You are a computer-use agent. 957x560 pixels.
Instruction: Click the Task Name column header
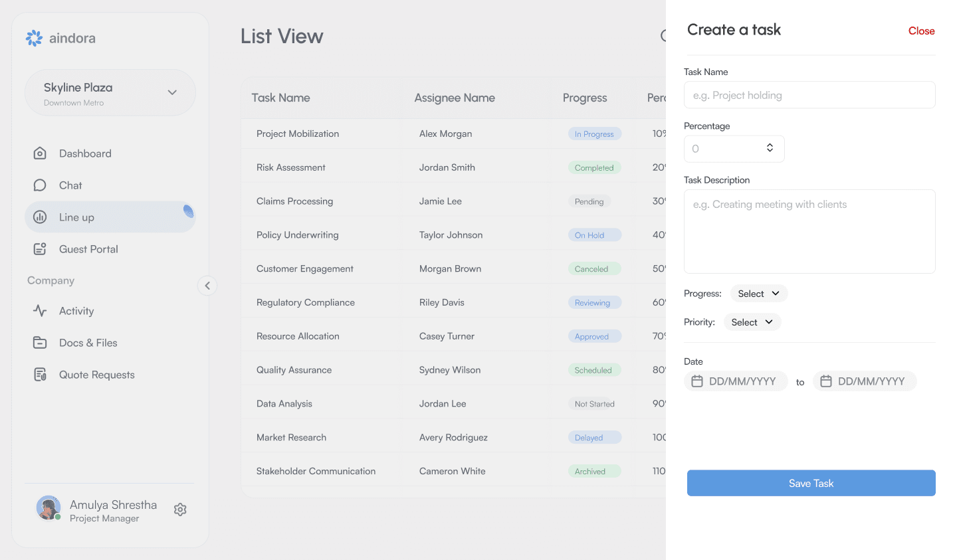click(280, 98)
